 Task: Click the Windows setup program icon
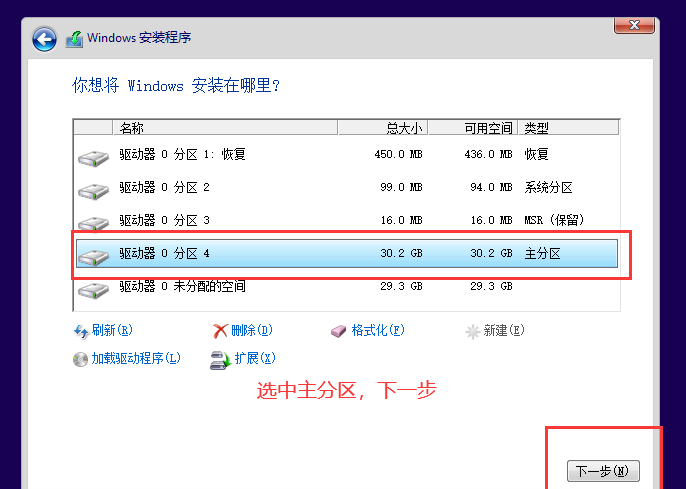(x=74, y=39)
